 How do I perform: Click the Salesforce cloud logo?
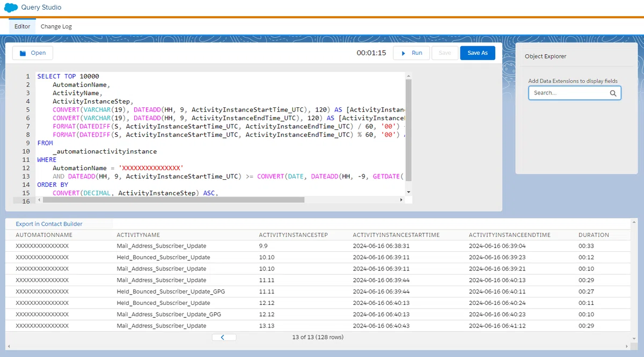(11, 8)
